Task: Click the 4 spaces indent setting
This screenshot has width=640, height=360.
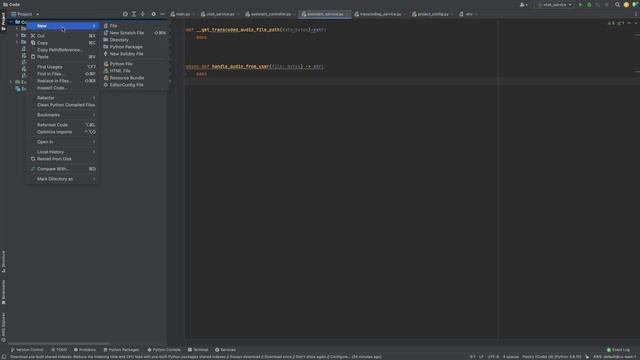Action: (x=511, y=357)
